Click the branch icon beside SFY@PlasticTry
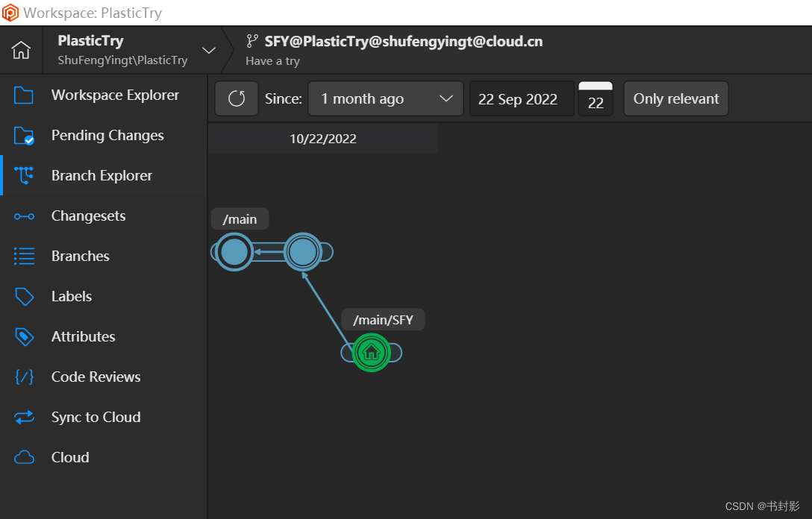812x519 pixels. (252, 41)
